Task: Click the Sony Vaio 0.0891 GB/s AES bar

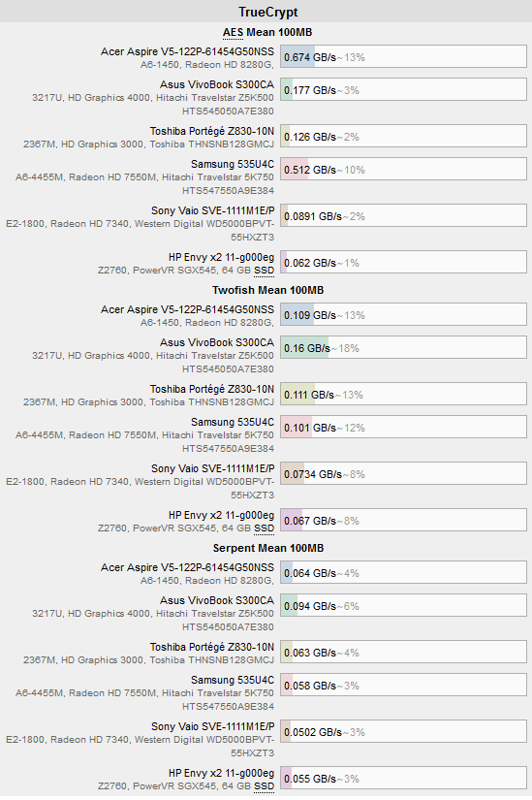Action: [x=403, y=216]
